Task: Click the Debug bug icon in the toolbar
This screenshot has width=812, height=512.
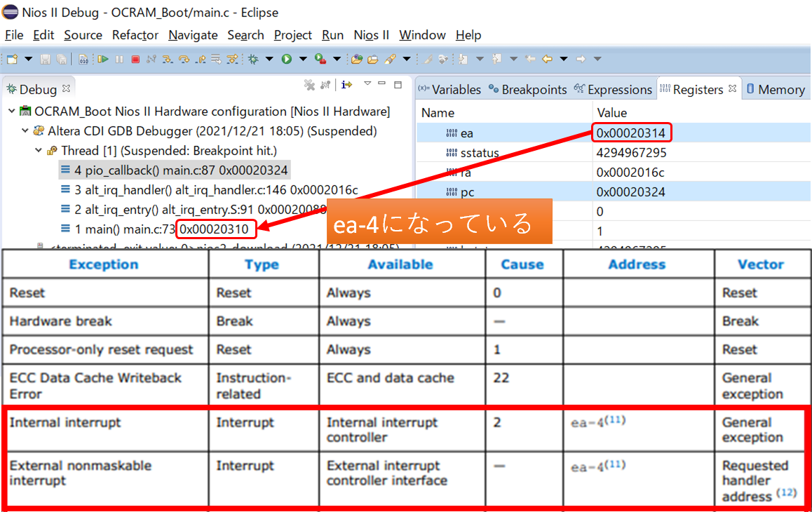Action: (x=252, y=60)
